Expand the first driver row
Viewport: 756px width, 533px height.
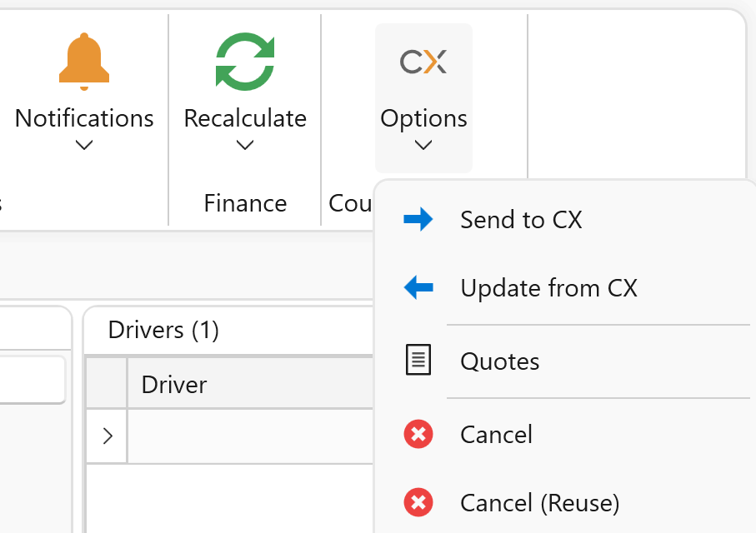click(108, 436)
